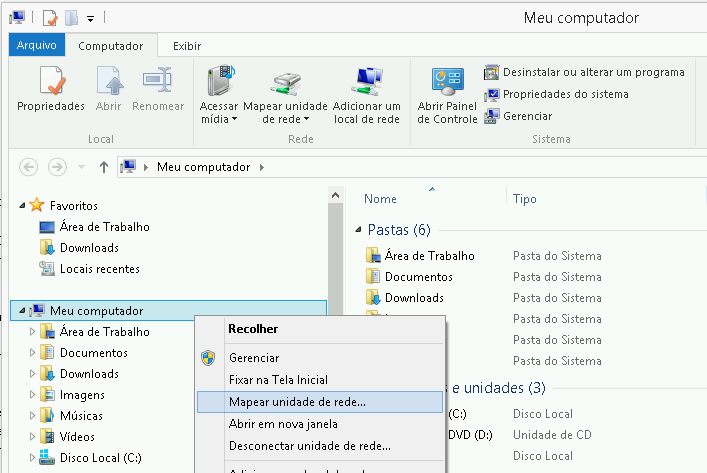
Task: Click Fixar na Tela Inicial
Action: tap(278, 380)
